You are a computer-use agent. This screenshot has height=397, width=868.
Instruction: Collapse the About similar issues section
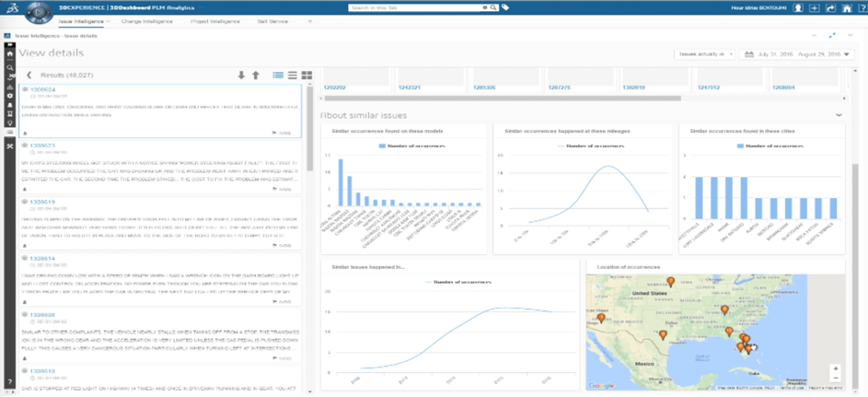839,115
